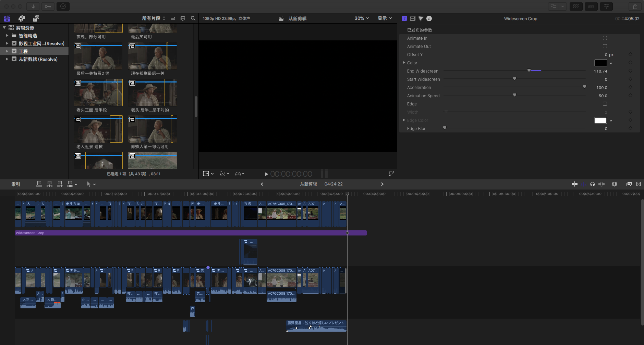Click the black Color swatch

point(600,63)
